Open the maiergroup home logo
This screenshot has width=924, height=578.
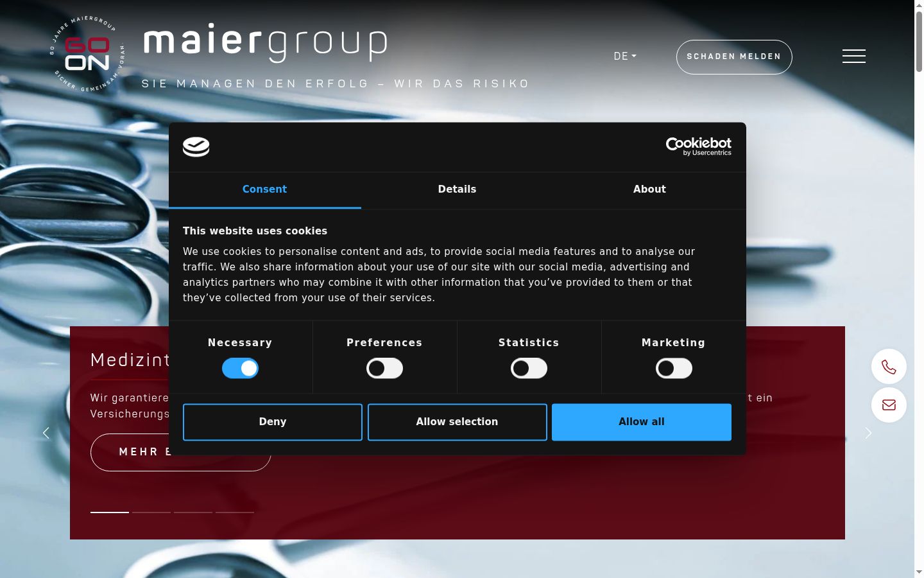pos(265,44)
